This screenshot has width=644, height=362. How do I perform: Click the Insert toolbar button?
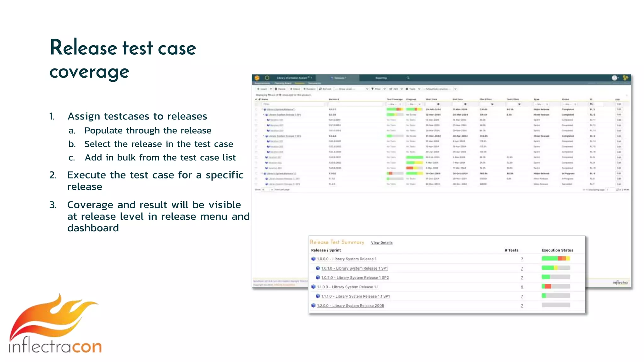click(x=262, y=89)
